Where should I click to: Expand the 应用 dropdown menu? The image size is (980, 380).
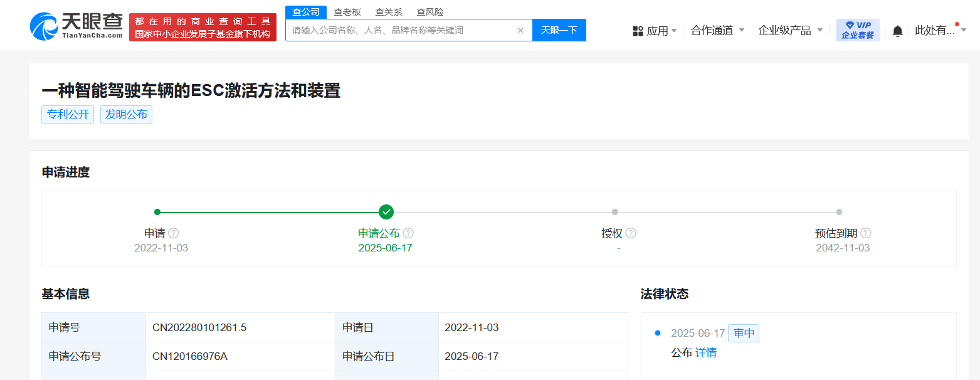click(655, 31)
